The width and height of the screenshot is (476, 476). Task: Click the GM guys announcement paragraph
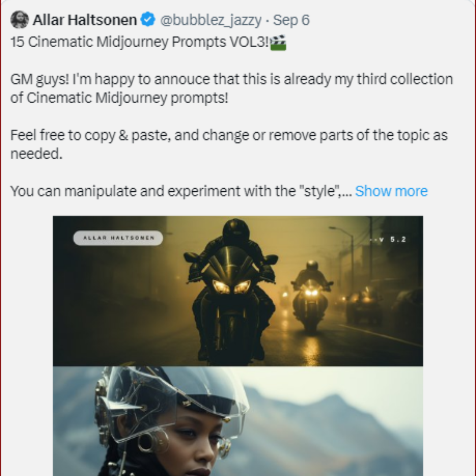tap(232, 88)
